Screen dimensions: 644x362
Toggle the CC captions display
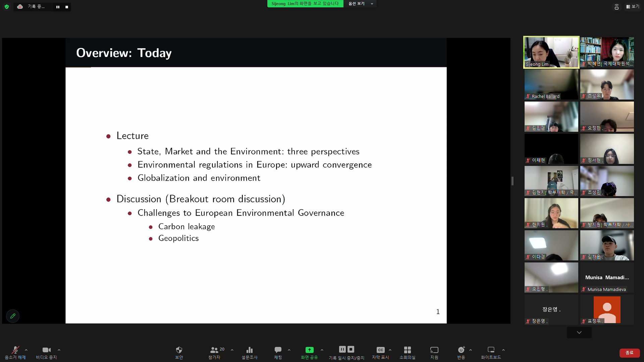pyautogui.click(x=380, y=350)
